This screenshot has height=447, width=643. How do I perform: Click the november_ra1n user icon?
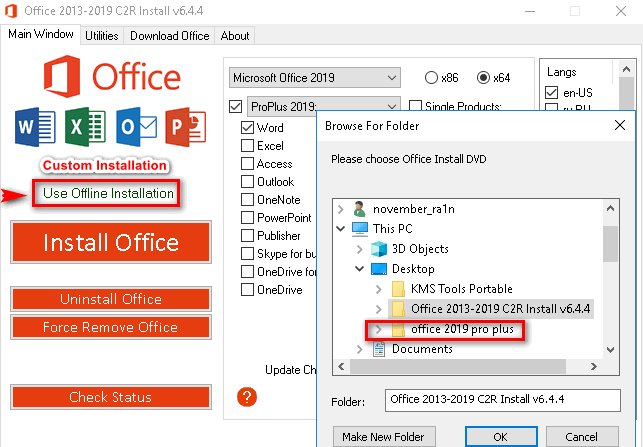point(360,209)
